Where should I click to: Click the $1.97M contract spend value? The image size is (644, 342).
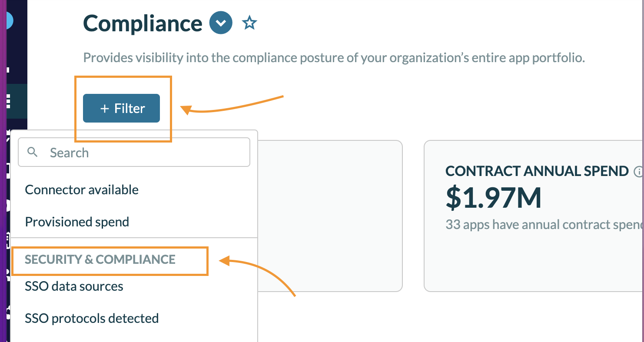(494, 197)
